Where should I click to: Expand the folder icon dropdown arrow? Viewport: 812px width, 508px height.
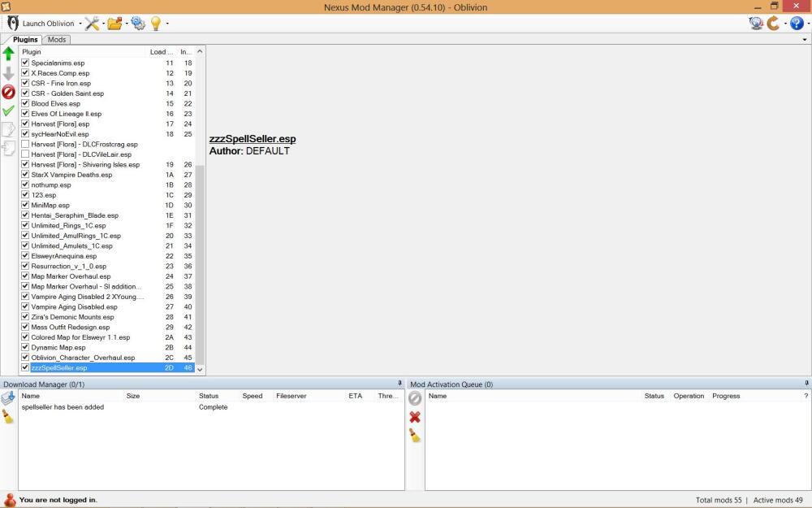click(x=127, y=24)
